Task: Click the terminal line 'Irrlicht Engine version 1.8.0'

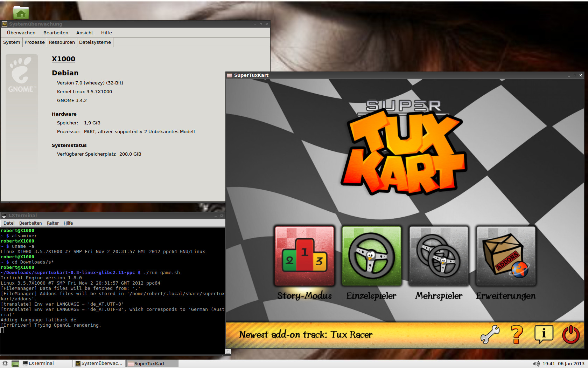Action: (41, 278)
